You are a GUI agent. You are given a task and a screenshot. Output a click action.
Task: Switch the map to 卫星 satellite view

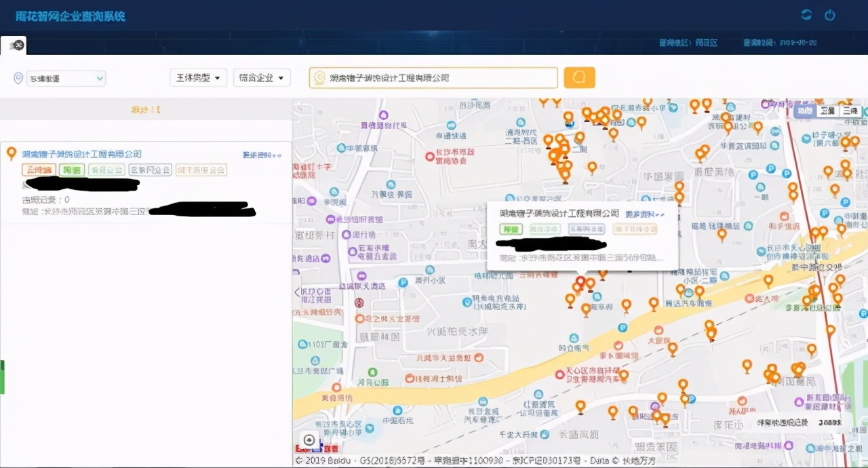click(x=828, y=110)
